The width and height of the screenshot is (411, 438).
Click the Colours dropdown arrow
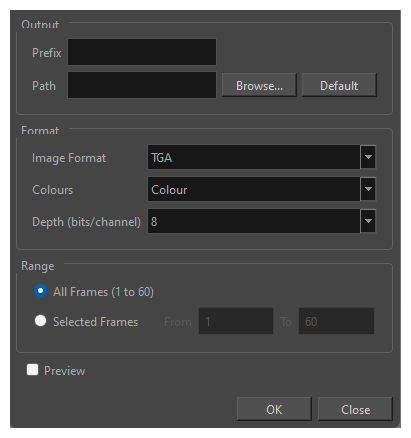368,189
